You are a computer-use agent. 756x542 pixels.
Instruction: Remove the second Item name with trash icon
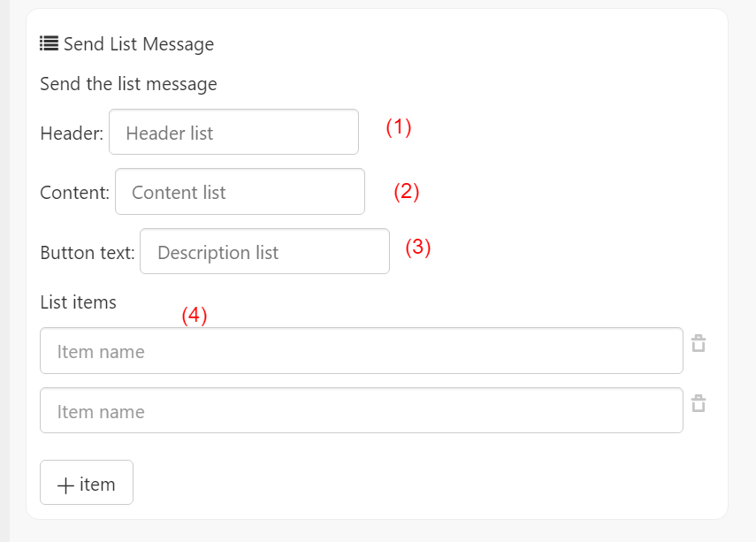(x=699, y=403)
